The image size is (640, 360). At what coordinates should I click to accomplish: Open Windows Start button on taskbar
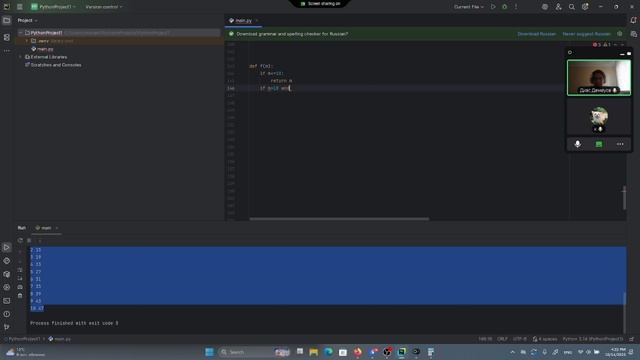[209, 352]
